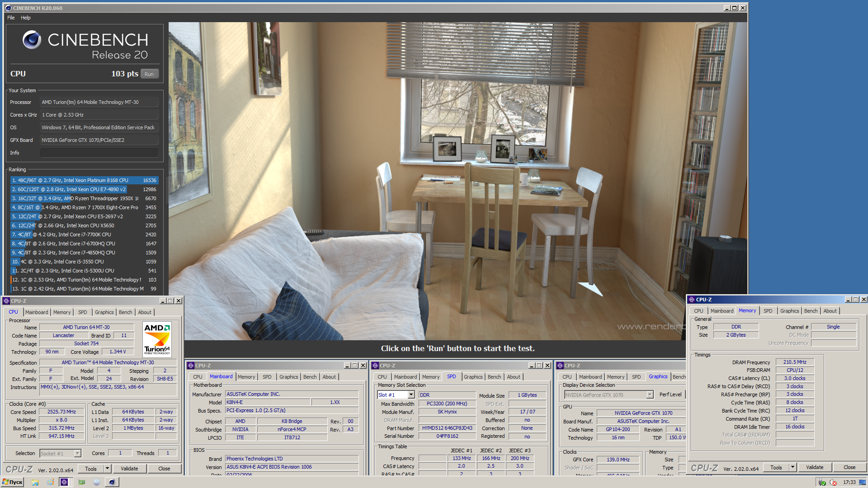Click the mainboard Model value K8N4-E
This screenshot has width=868, height=488.
tap(268, 402)
